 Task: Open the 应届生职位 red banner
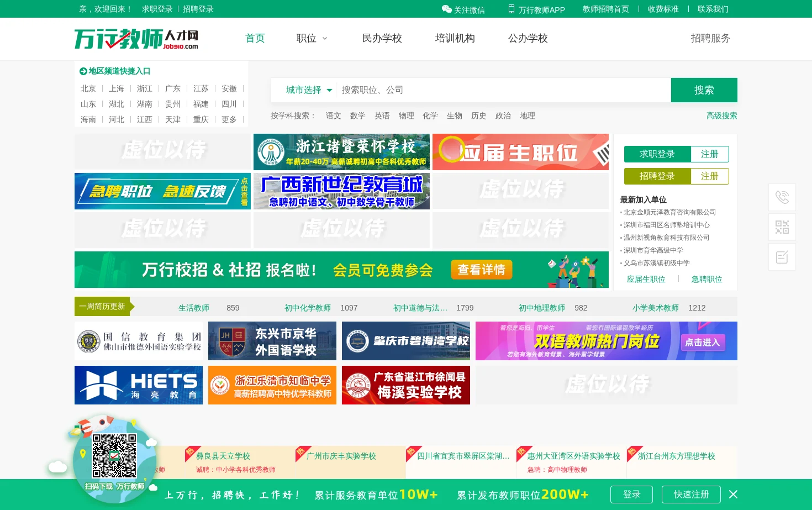(x=520, y=152)
